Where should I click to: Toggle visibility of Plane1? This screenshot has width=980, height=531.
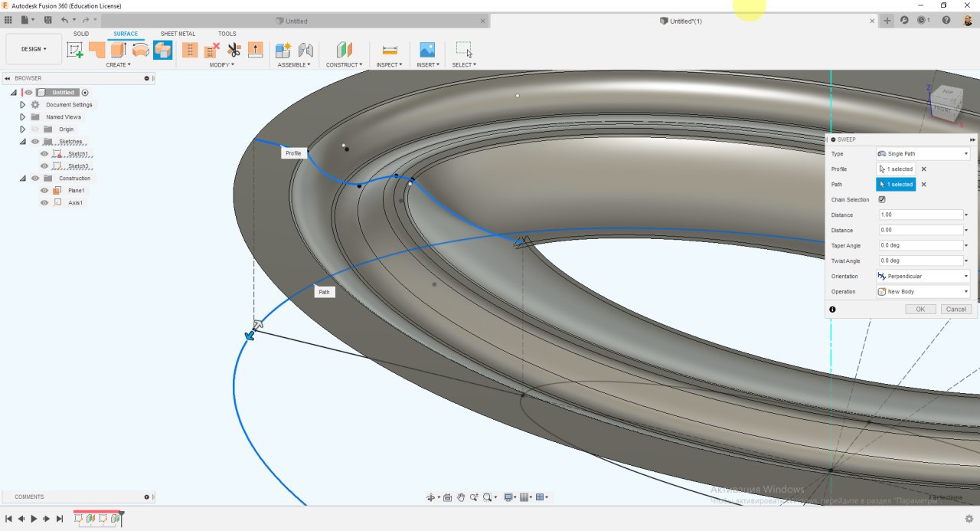(44, 191)
